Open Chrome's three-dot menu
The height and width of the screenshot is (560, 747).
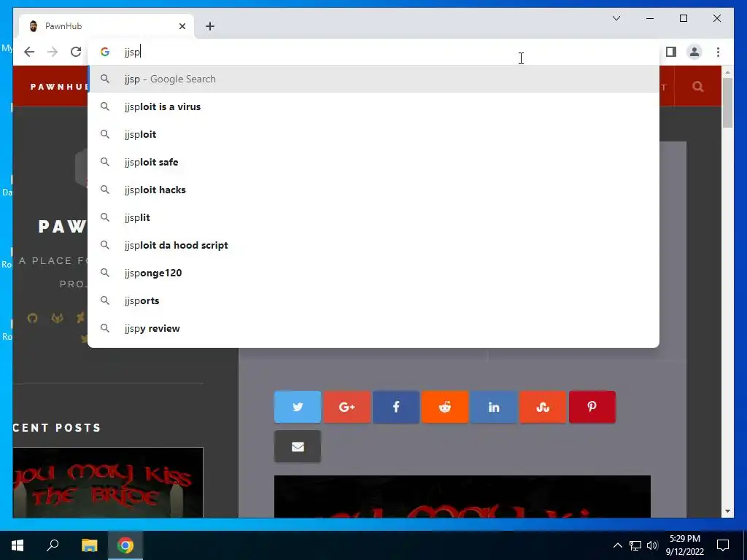(718, 52)
